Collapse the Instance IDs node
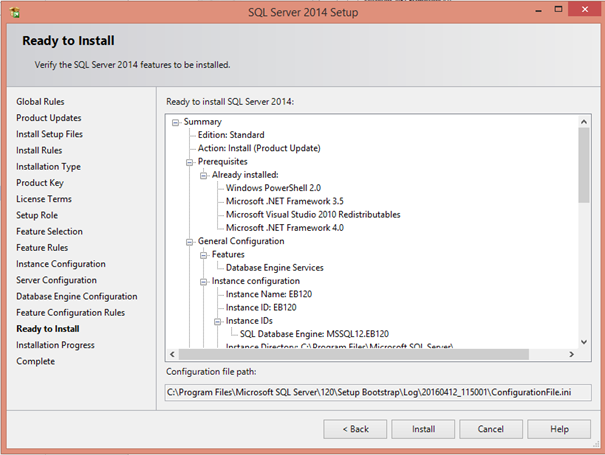 point(218,321)
